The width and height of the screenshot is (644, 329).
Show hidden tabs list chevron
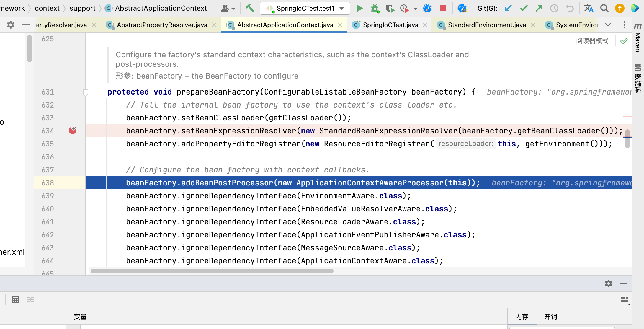click(608, 25)
